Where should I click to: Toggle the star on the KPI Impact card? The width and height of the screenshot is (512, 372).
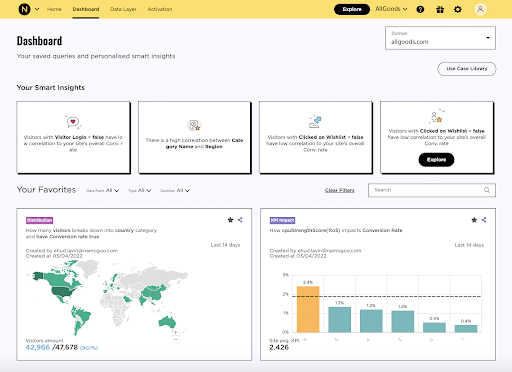coord(474,220)
